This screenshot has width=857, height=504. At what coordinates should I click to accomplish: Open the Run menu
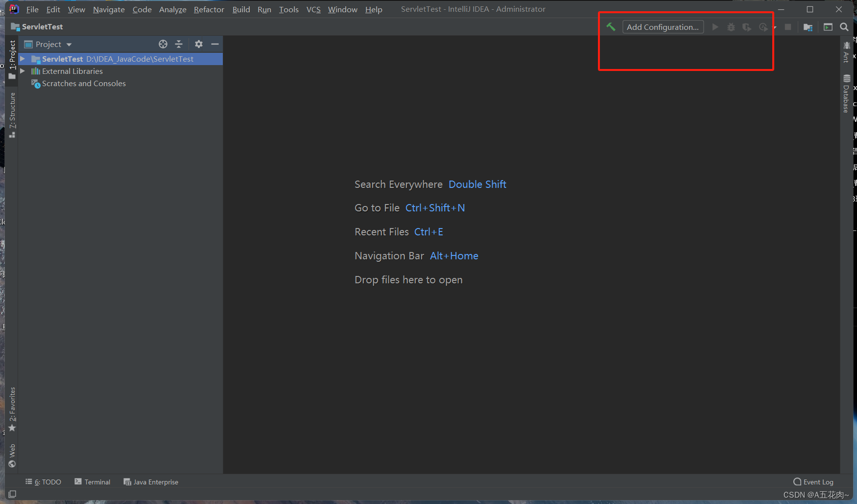coord(264,9)
